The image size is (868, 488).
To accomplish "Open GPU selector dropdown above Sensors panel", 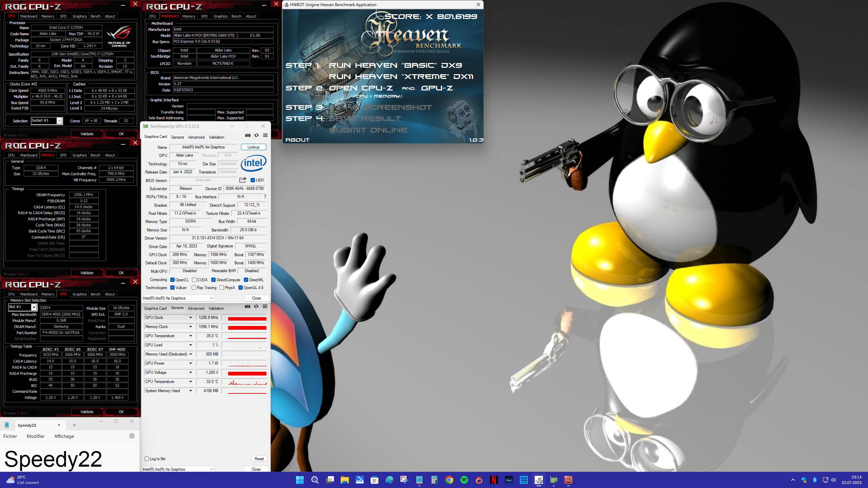I will point(178,298).
